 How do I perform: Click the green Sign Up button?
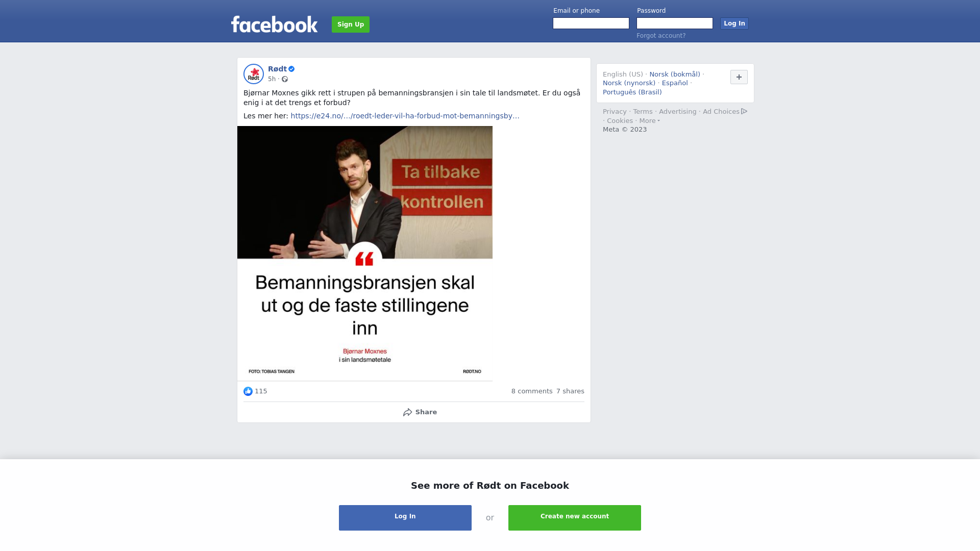[x=351, y=24]
